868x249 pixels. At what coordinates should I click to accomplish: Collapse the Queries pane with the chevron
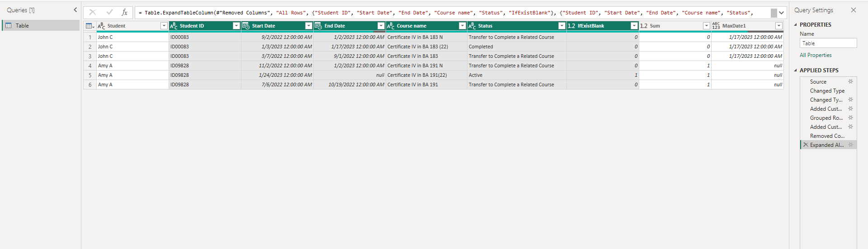[x=75, y=10]
